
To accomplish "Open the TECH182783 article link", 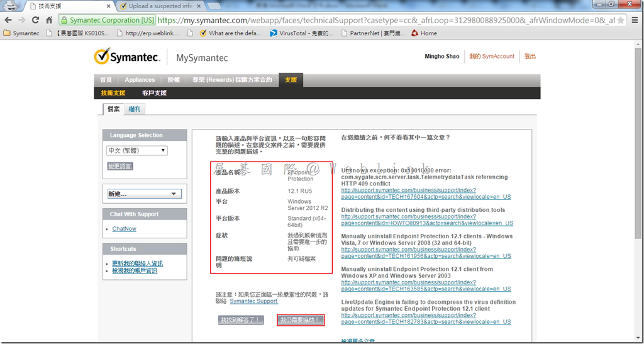I will pyautogui.click(x=426, y=319).
